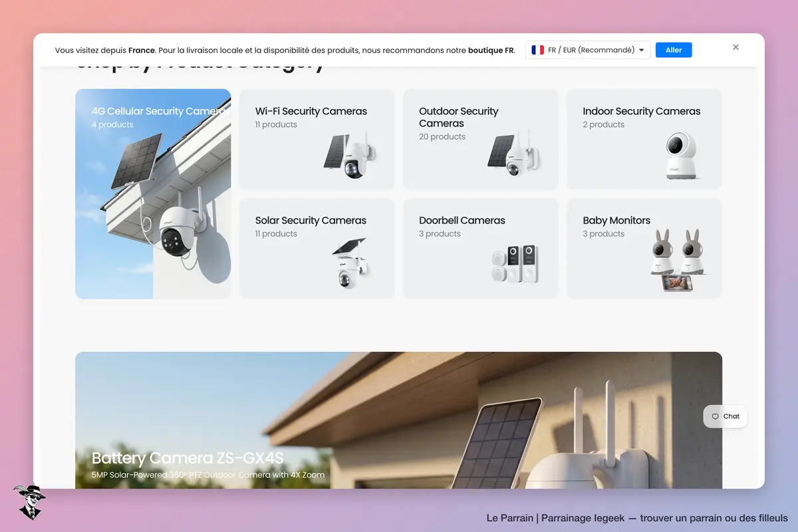Screen dimensions: 798x532
Task: Click the '4 products' count text
Action: pos(112,124)
